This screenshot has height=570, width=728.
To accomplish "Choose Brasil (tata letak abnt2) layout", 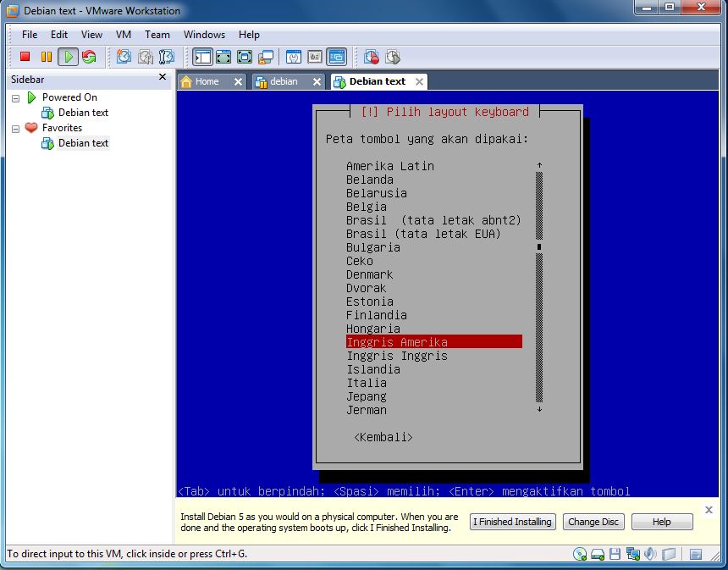I will coord(433,219).
